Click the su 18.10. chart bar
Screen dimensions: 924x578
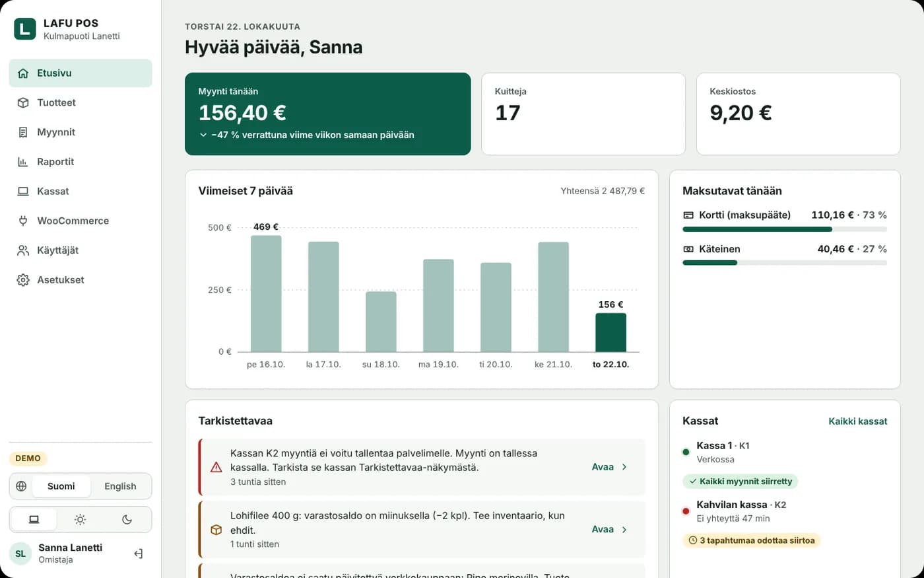tap(381, 322)
